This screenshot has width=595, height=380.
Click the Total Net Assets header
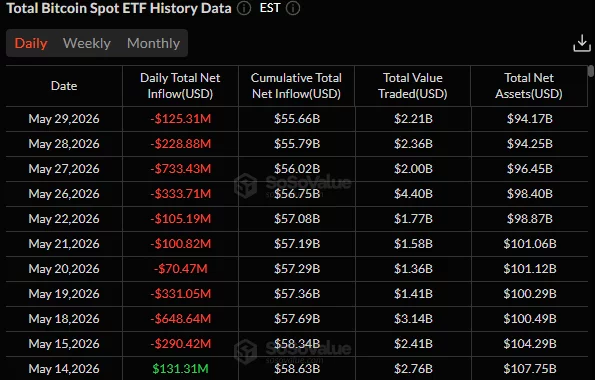tap(529, 86)
